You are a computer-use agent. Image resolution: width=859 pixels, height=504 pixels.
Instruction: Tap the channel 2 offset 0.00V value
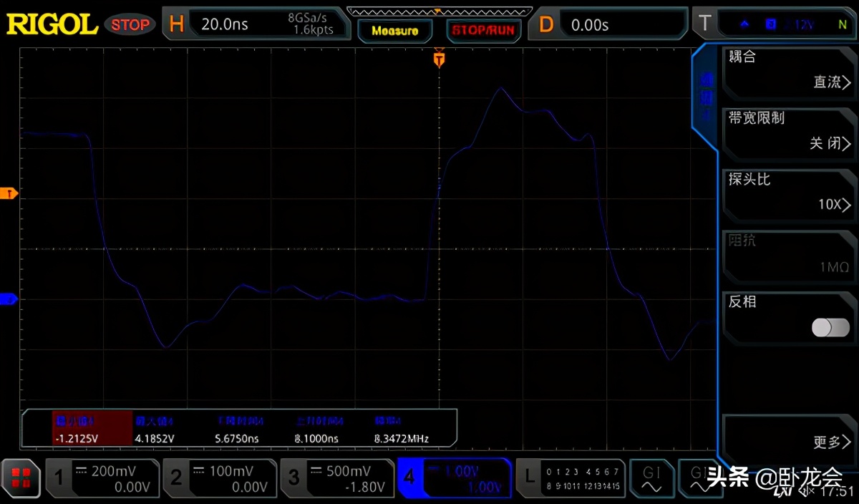tap(251, 488)
